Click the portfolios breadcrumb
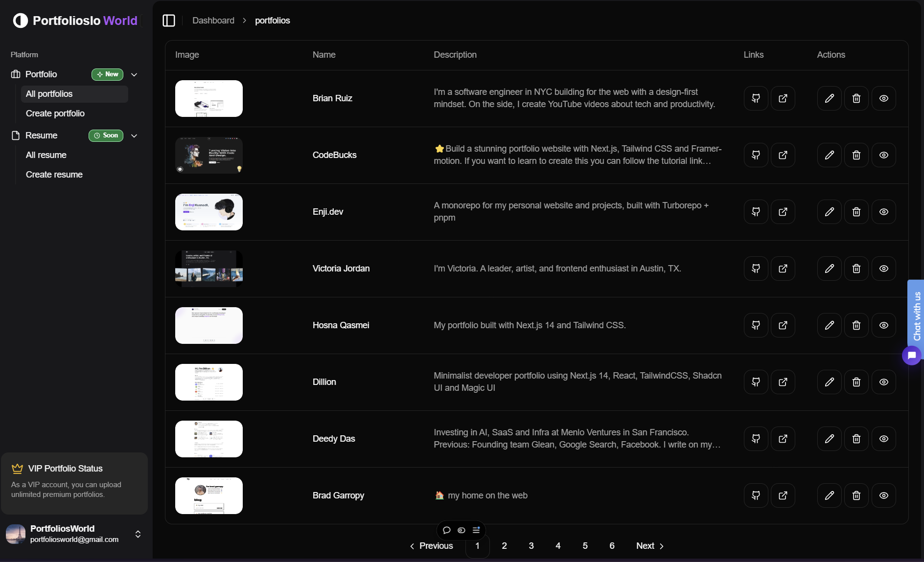Image resolution: width=924 pixels, height=562 pixels. tap(273, 21)
